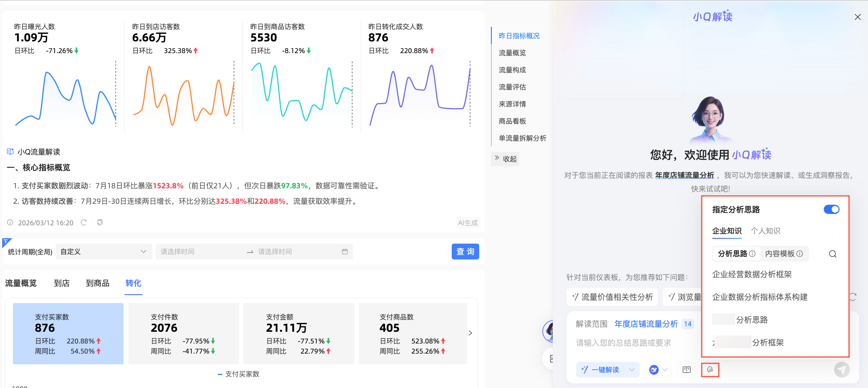Toggle the 指定分析思路 switch off

coord(831,209)
